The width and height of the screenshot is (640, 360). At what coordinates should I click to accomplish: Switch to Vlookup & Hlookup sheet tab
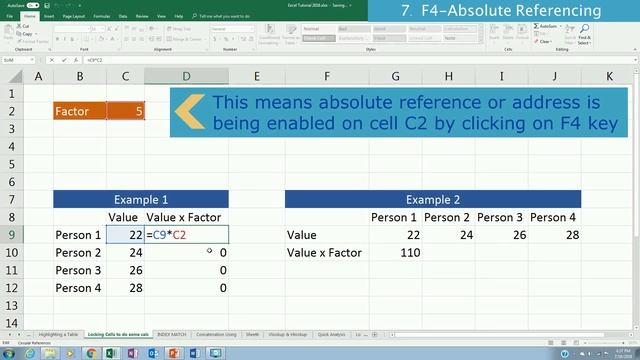[287, 335]
